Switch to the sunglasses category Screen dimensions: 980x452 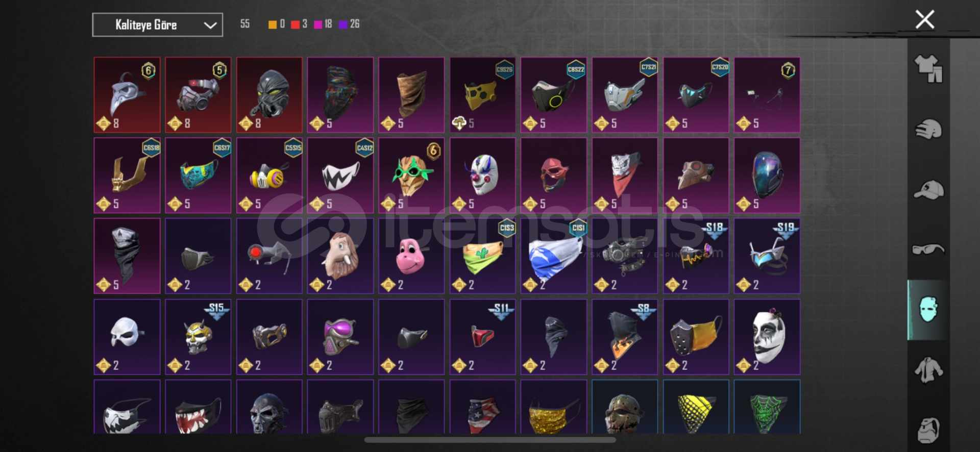click(928, 249)
